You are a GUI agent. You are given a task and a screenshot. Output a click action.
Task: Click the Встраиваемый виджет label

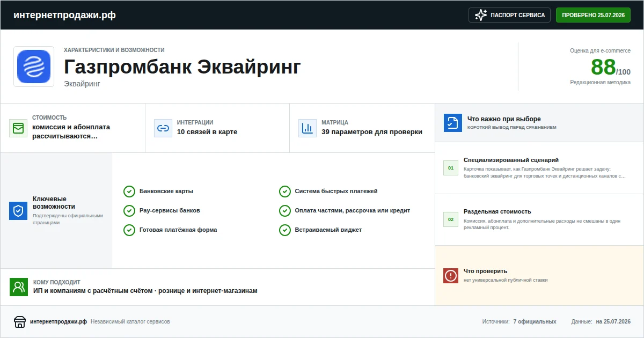coord(328,230)
